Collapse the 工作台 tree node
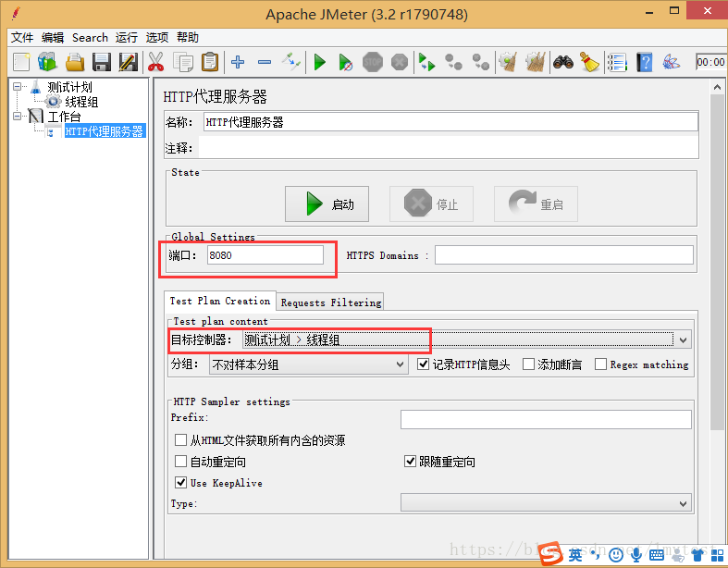 pos(18,117)
